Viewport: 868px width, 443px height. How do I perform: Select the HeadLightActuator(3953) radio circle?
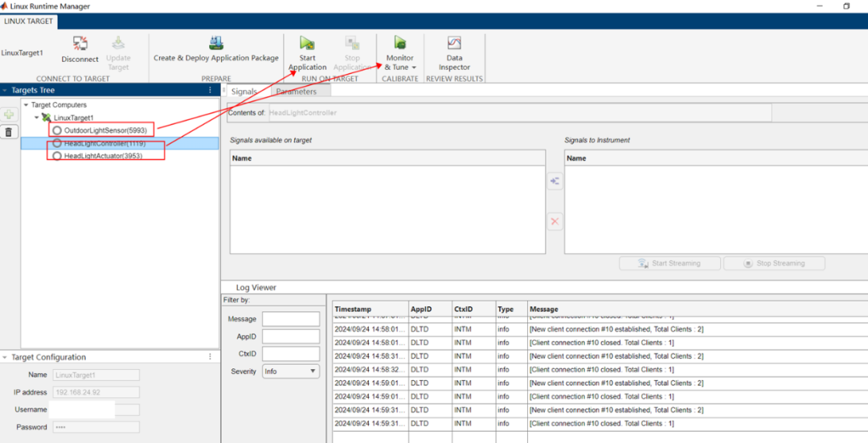[x=57, y=156]
